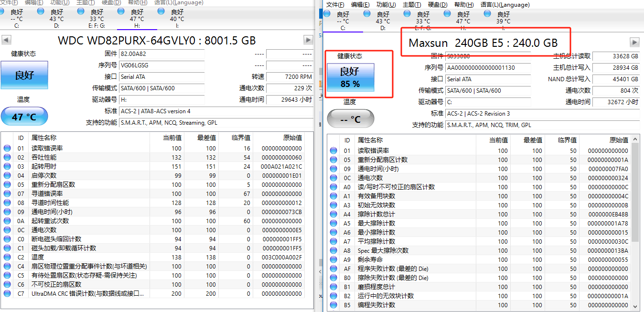Image resolution: width=644 pixels, height=312 pixels.
Task: Click the status orb for 平均擦除计数 row
Action: (333, 241)
